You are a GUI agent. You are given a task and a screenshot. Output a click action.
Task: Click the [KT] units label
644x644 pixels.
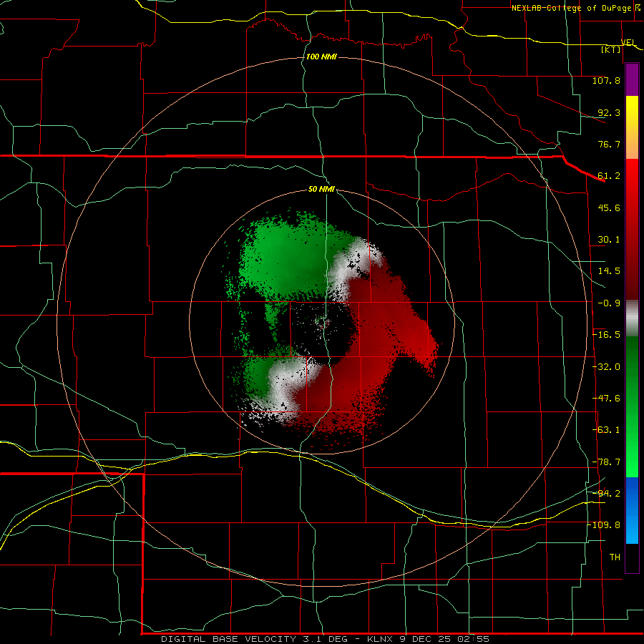tap(611, 49)
